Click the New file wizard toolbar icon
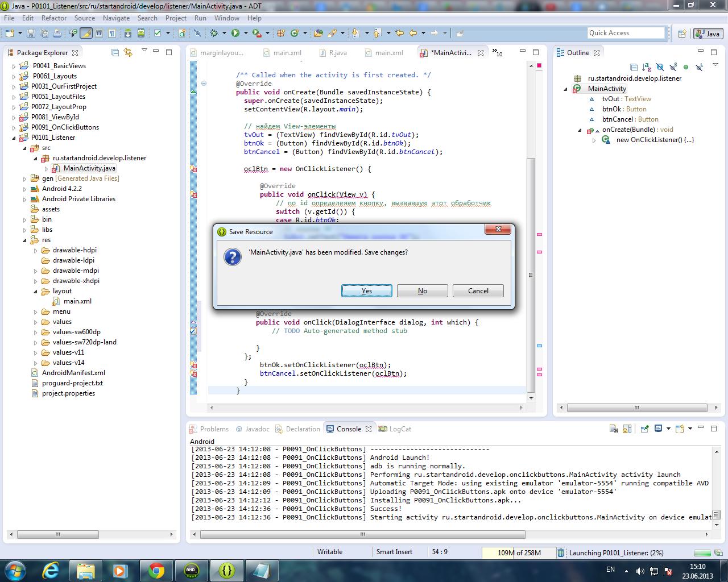Image resolution: width=728 pixels, height=582 pixels. click(x=10, y=33)
